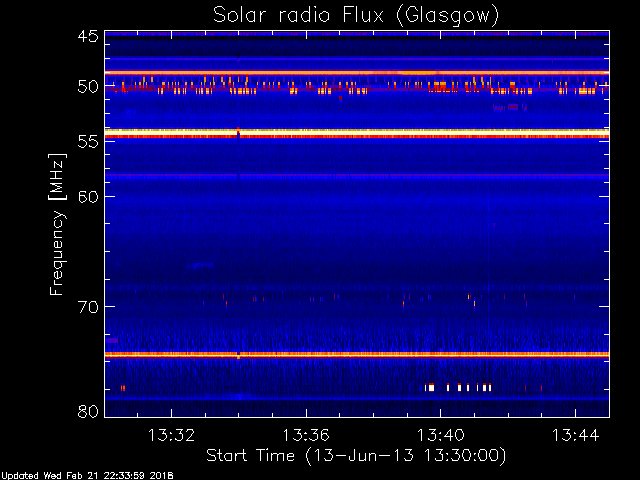This screenshot has width=640, height=480.
Task: Click the start time label "13-Jun-13 13:30:00"
Action: (x=406, y=455)
